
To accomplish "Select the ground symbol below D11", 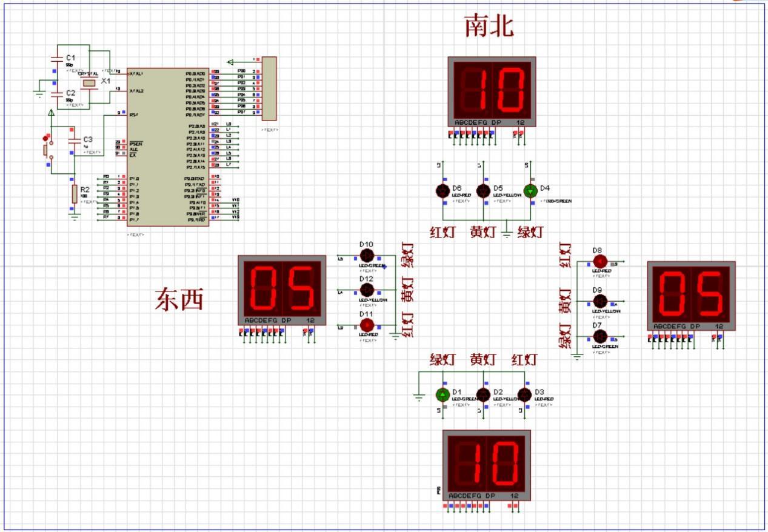I will (396, 336).
